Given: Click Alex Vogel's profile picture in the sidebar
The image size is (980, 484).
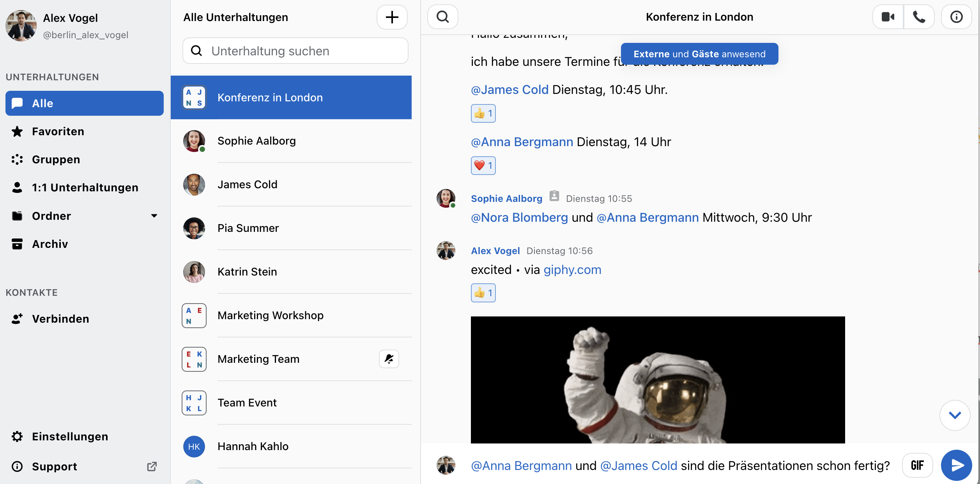Looking at the screenshot, I should 21,25.
